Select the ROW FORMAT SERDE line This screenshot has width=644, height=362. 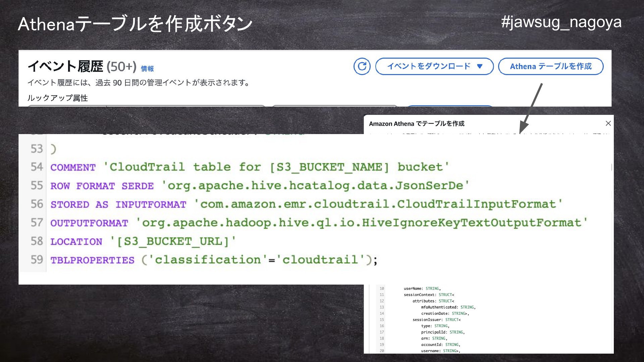pos(260,185)
